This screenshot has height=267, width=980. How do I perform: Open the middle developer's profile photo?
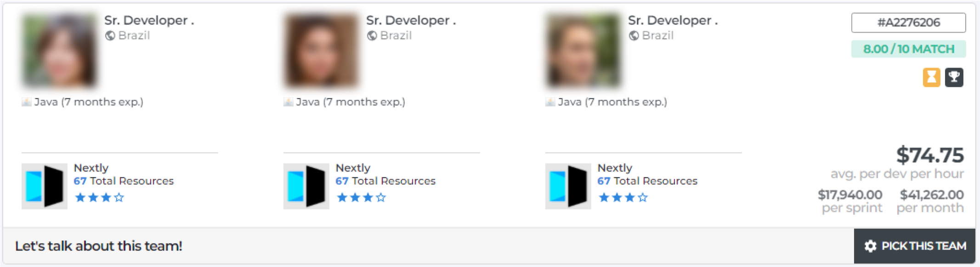[x=321, y=50]
